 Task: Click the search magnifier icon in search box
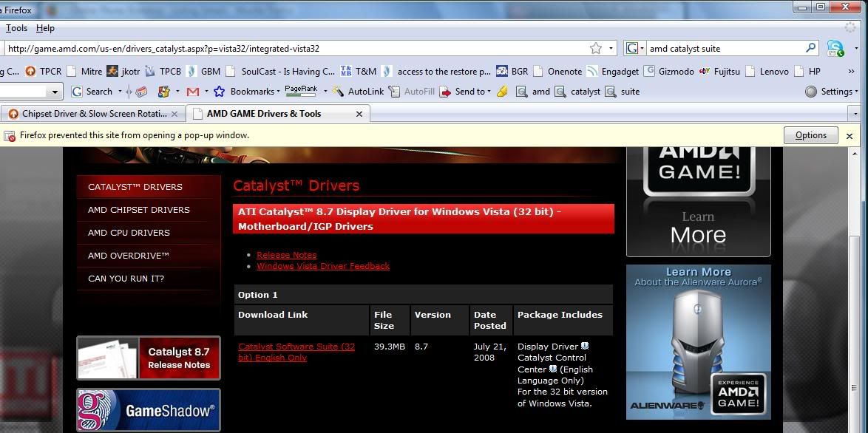[x=810, y=47]
